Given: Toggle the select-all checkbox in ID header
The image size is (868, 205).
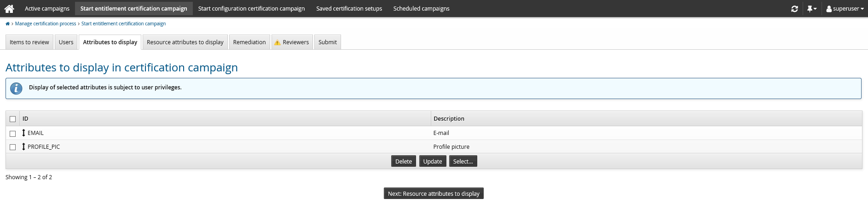Looking at the screenshot, I should pos(13,119).
